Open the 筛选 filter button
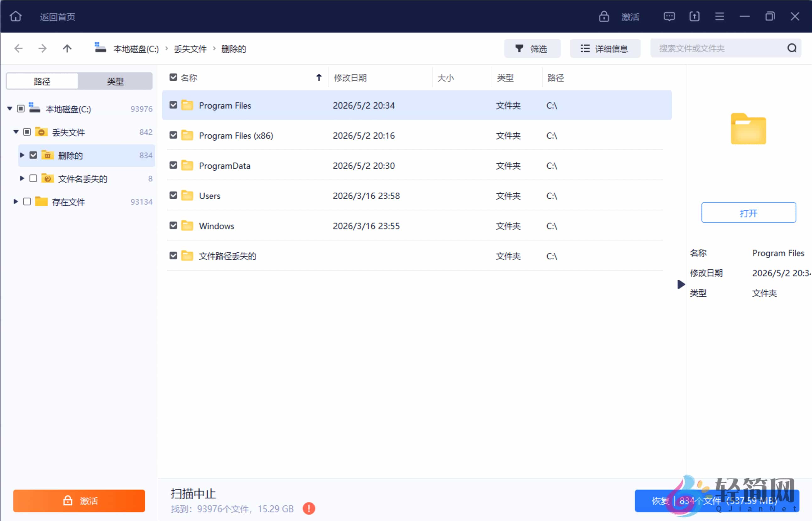This screenshot has width=812, height=521. click(x=532, y=48)
